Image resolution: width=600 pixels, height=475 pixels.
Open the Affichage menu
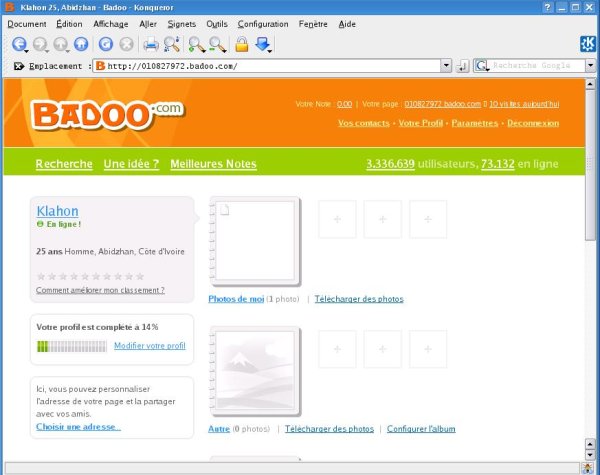click(x=111, y=24)
